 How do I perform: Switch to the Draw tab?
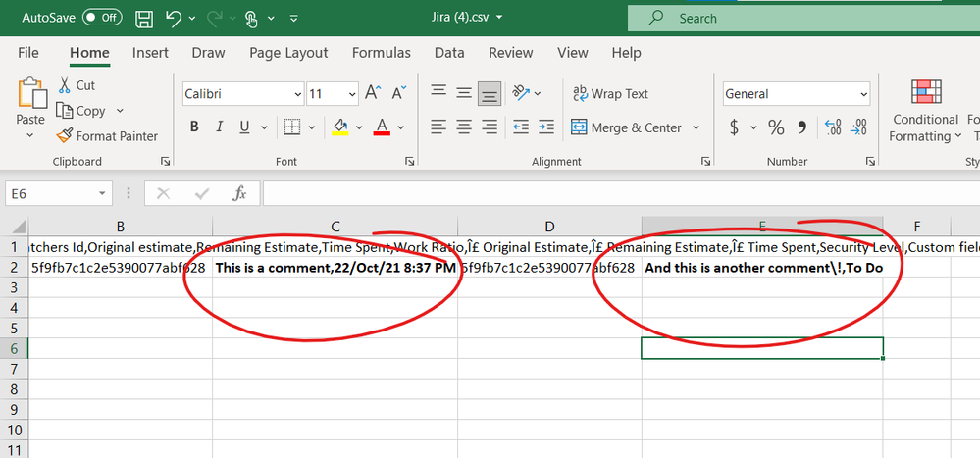[x=208, y=53]
